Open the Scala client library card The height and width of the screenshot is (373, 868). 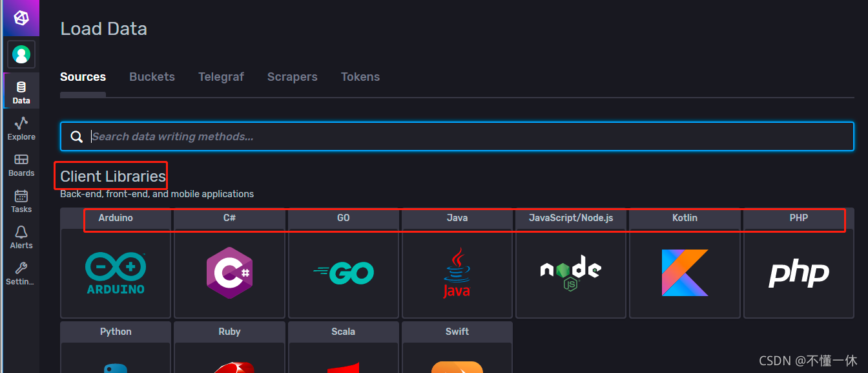(344, 347)
